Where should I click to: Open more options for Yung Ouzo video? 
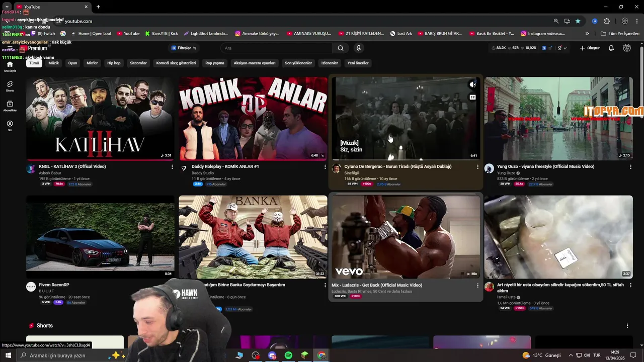631,167
